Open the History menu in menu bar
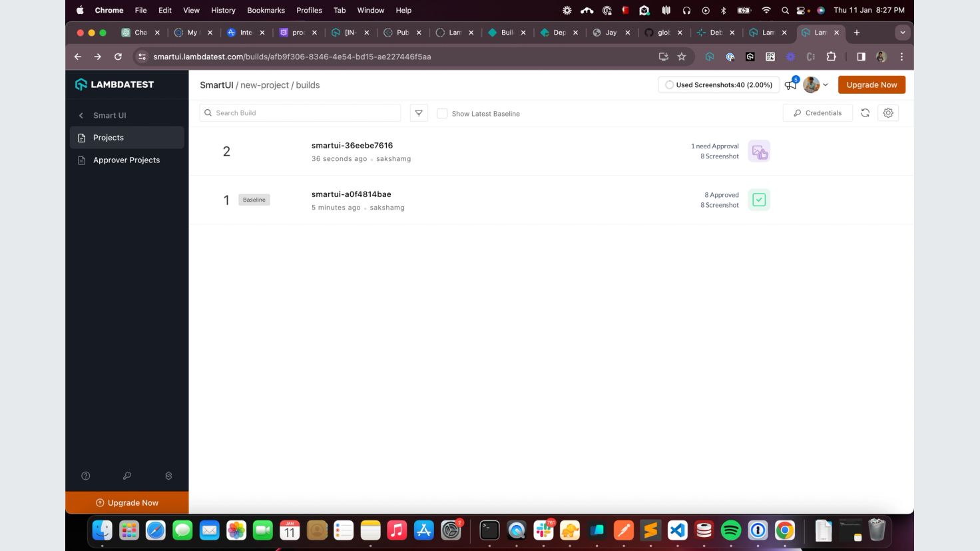980x551 pixels. pos(223,10)
